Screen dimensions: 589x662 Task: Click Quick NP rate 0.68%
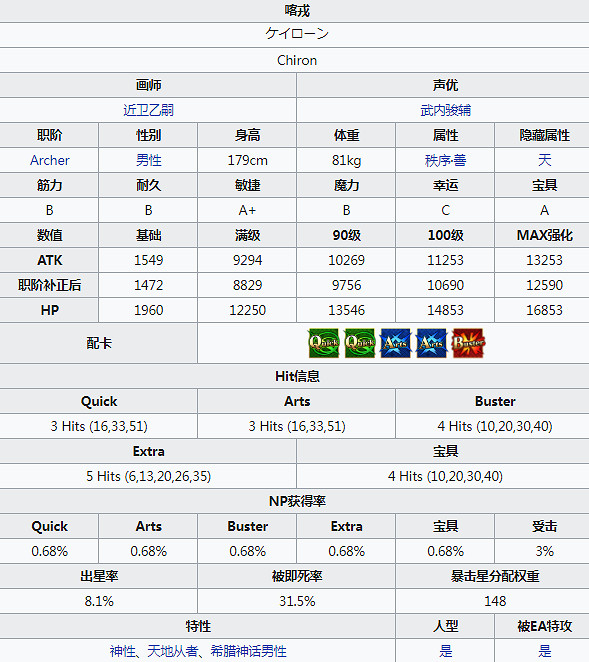(x=49, y=551)
